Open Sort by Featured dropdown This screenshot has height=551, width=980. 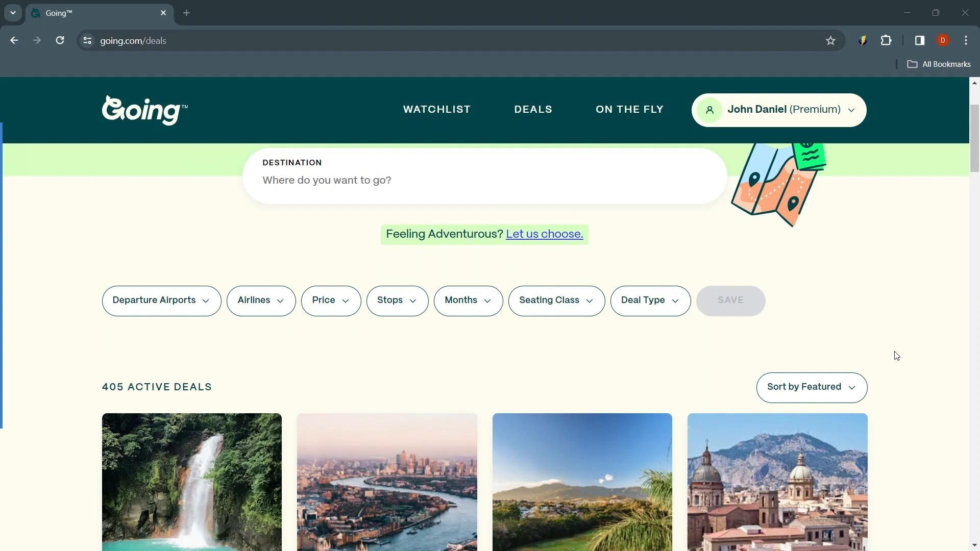(x=811, y=387)
